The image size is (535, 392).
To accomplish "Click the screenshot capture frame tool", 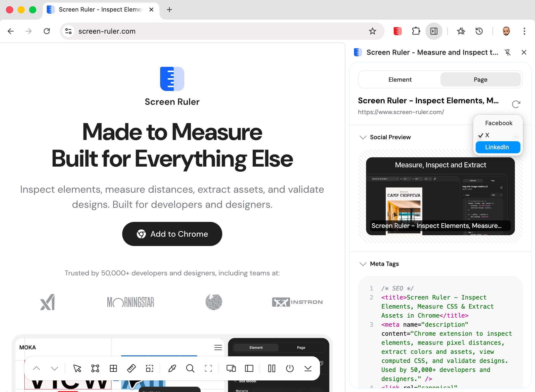I will pos(208,368).
